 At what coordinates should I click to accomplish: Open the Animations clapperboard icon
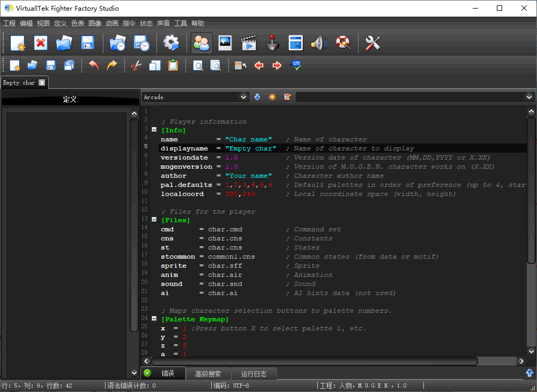pyautogui.click(x=249, y=43)
